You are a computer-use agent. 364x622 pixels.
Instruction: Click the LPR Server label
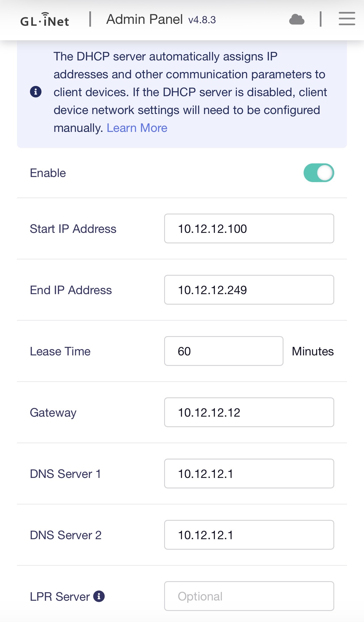60,596
